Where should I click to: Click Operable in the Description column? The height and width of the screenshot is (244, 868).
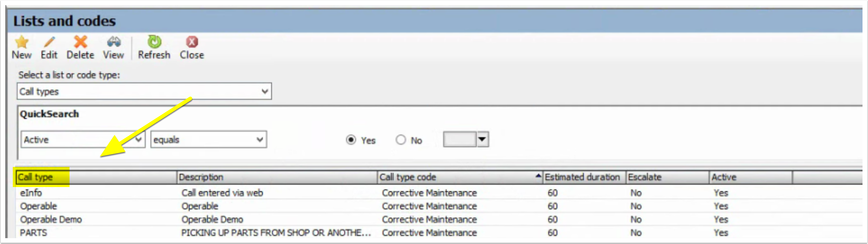(x=200, y=206)
